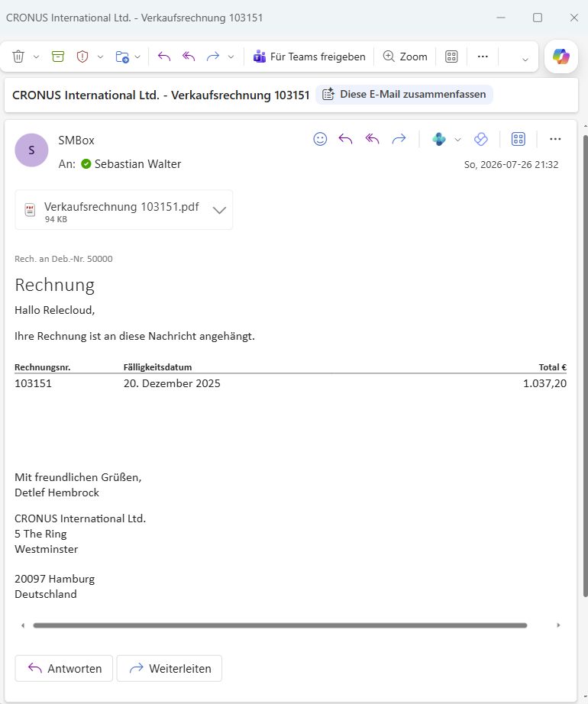Forward from message header
The image size is (588, 704).
pos(399,139)
